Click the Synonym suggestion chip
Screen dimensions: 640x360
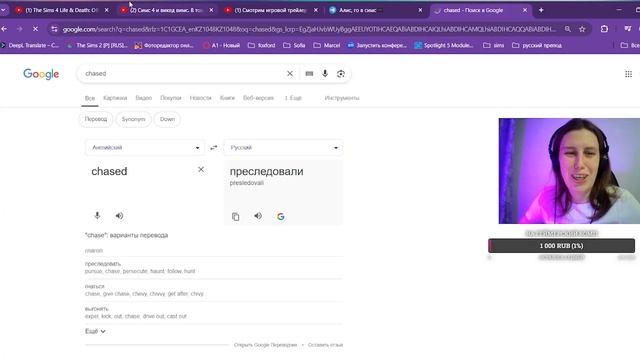[x=133, y=119]
